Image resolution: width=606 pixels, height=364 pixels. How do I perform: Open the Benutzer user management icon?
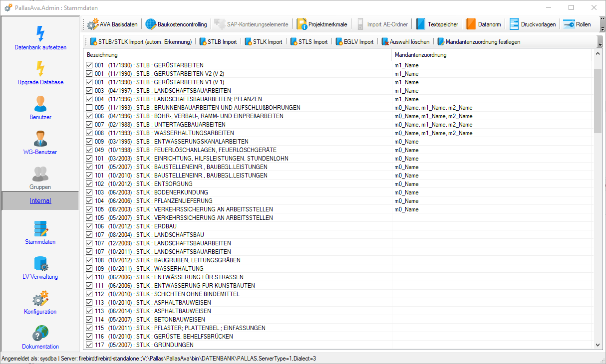tap(40, 103)
